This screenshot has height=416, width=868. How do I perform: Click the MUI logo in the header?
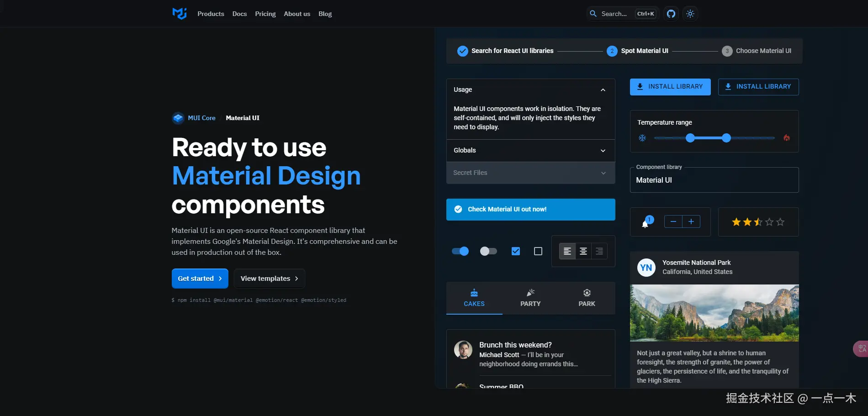coord(180,14)
